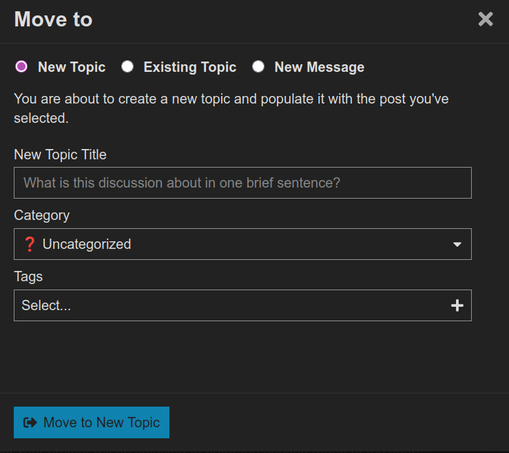Click the red question mark category icon
Image resolution: width=509 pixels, height=453 pixels.
29,244
